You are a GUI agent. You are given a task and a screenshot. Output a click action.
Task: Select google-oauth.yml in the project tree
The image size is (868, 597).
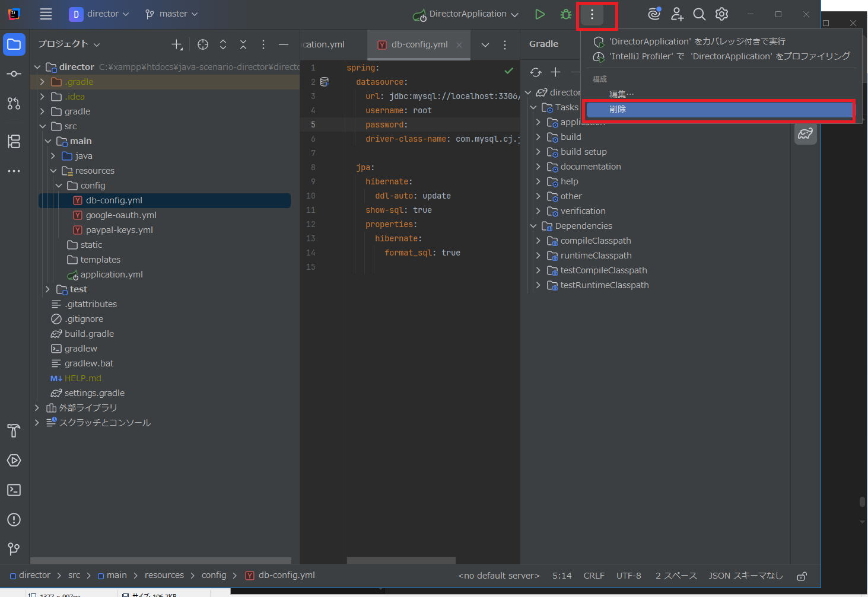coord(121,215)
